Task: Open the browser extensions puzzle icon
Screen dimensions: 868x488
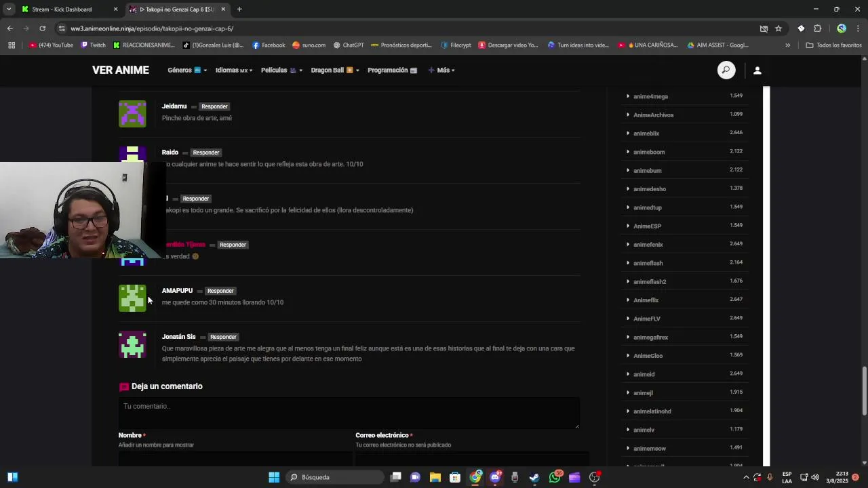Action: [x=817, y=28]
